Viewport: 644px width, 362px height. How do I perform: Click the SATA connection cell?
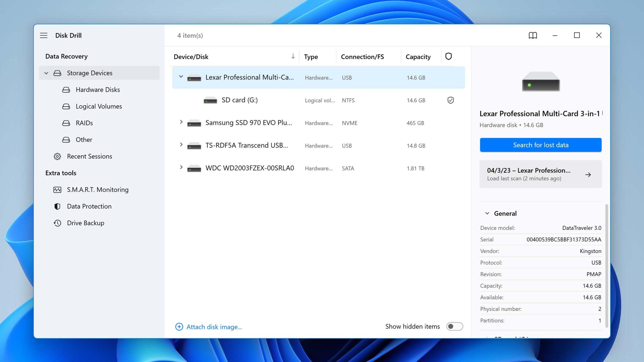[x=348, y=168]
